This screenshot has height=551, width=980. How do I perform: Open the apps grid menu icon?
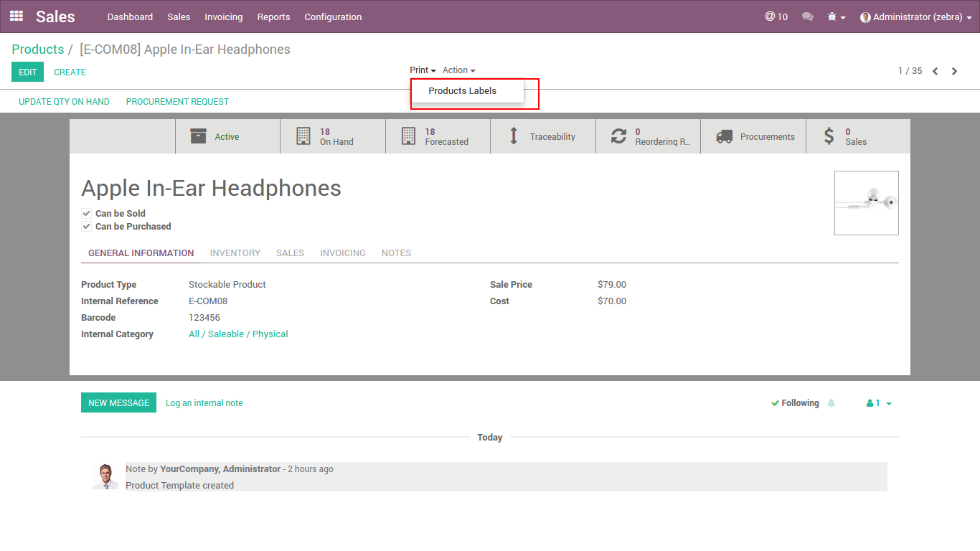coord(16,16)
